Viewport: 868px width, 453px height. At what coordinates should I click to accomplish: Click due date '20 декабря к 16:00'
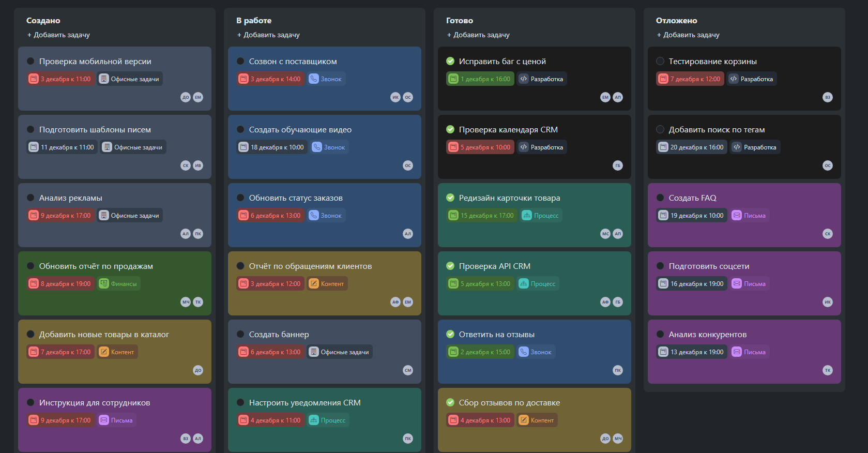[x=691, y=147]
